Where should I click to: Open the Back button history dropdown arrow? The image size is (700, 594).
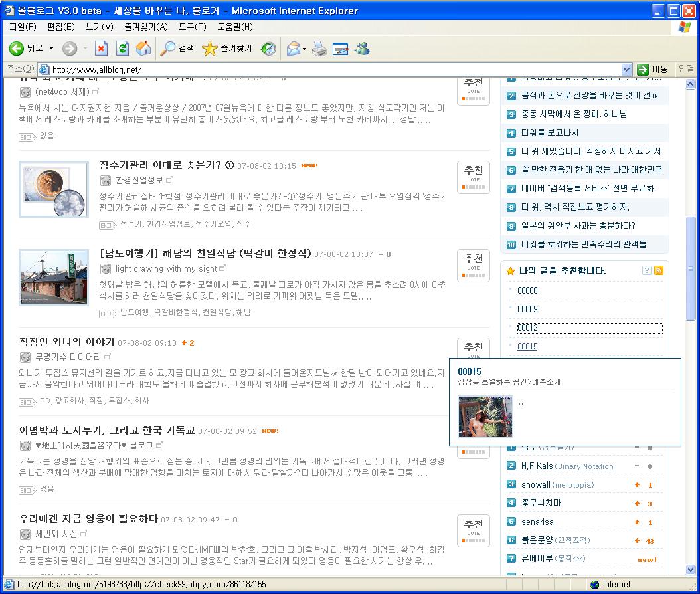pyautogui.click(x=49, y=49)
